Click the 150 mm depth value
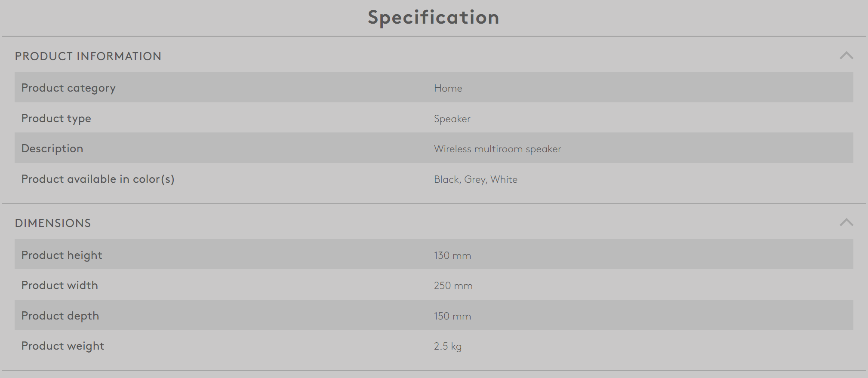Screen dimensions: 868x378 point(452,316)
